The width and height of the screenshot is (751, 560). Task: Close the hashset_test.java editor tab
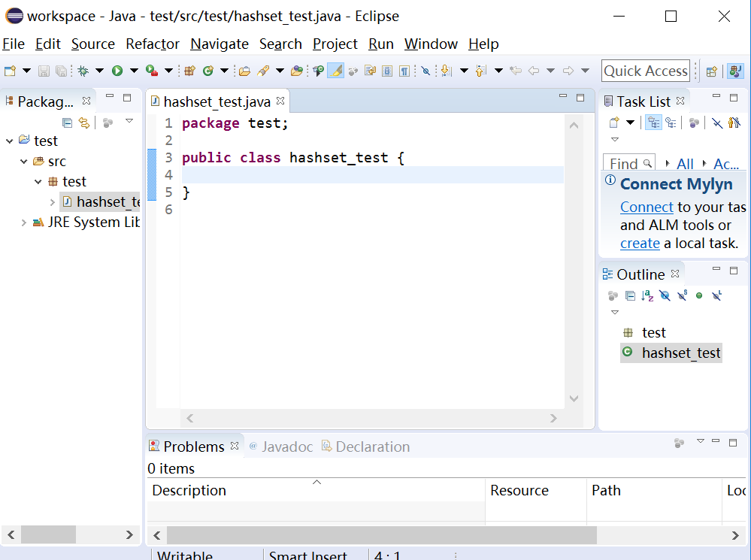tap(280, 101)
